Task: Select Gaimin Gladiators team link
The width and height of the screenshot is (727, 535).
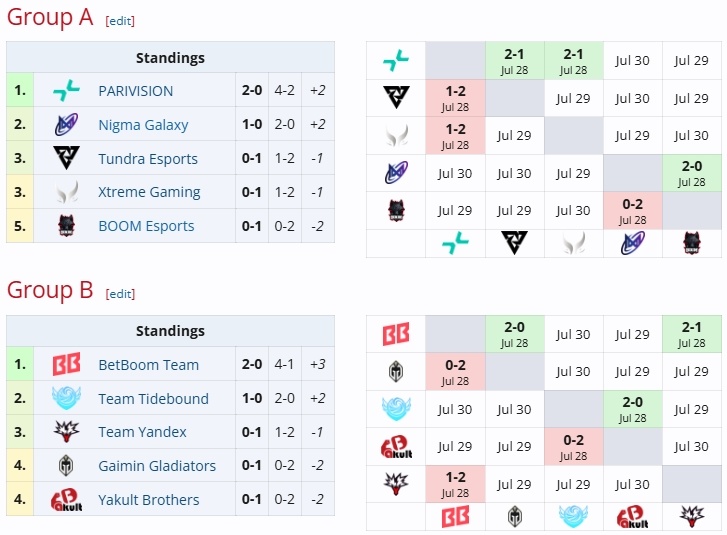Action: [157, 466]
